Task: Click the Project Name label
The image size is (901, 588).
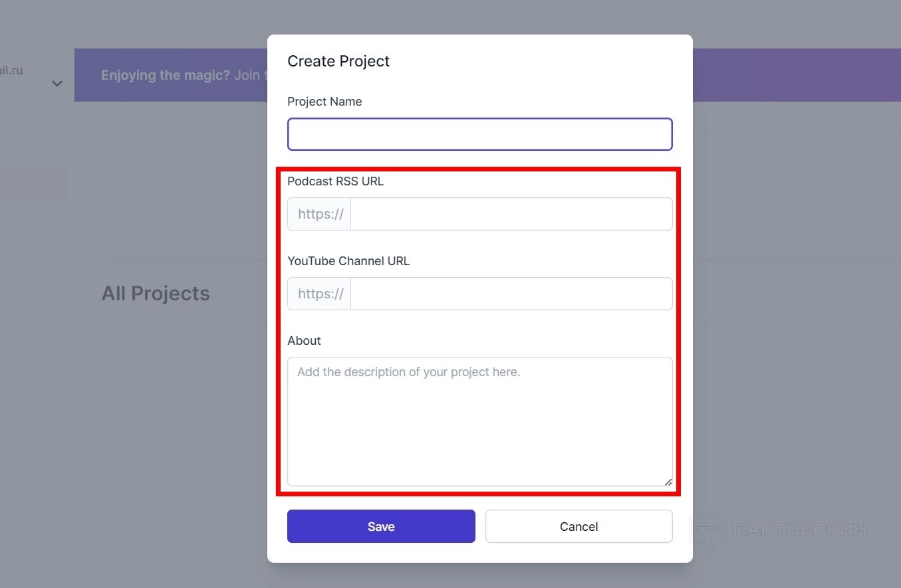Action: [324, 102]
